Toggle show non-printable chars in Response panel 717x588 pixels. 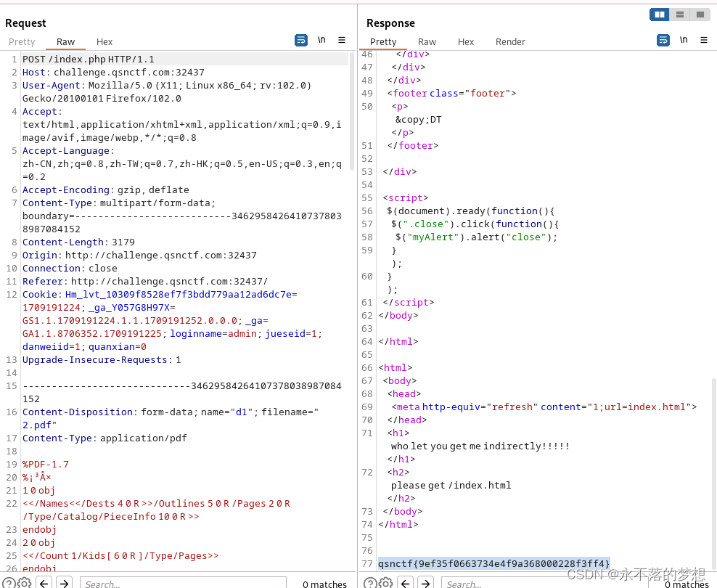pos(684,40)
